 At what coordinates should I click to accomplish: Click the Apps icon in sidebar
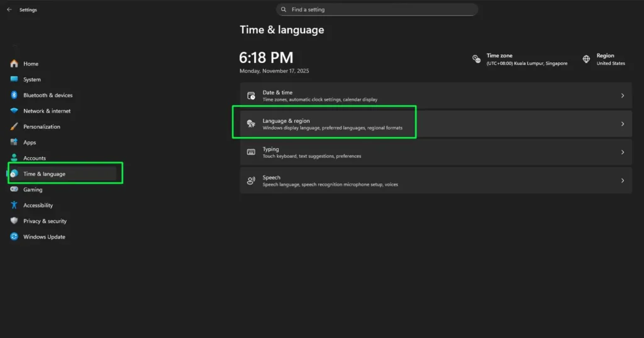[14, 142]
